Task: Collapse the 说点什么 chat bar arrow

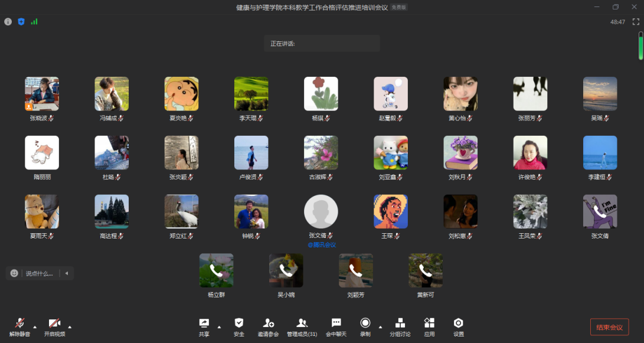Action: (66, 273)
